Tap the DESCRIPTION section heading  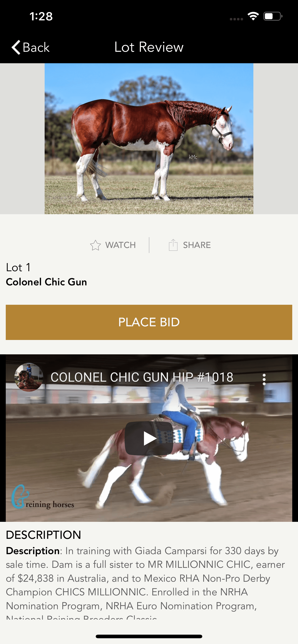click(43, 535)
